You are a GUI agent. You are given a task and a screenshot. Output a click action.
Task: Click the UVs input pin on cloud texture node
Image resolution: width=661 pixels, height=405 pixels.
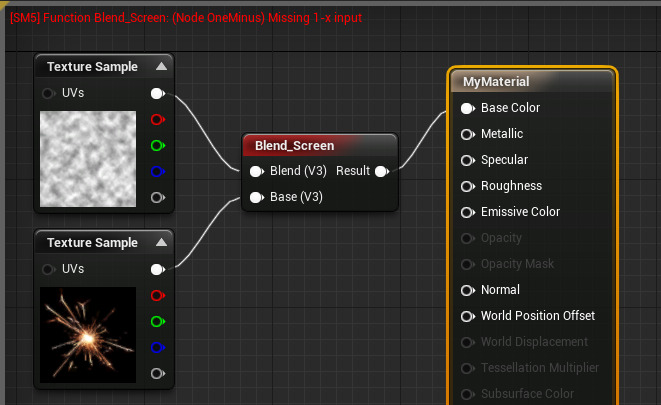pos(48,94)
